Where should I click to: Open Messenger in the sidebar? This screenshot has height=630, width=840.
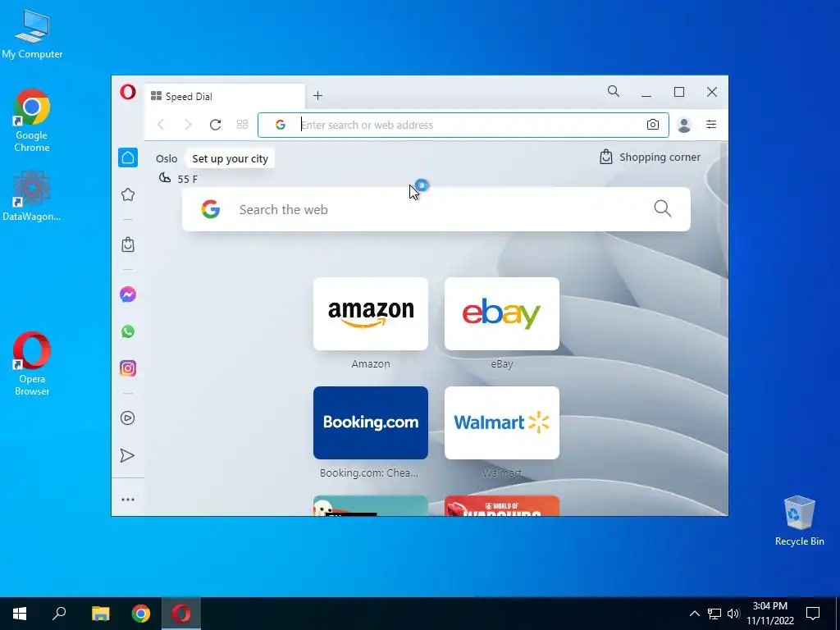[128, 294]
